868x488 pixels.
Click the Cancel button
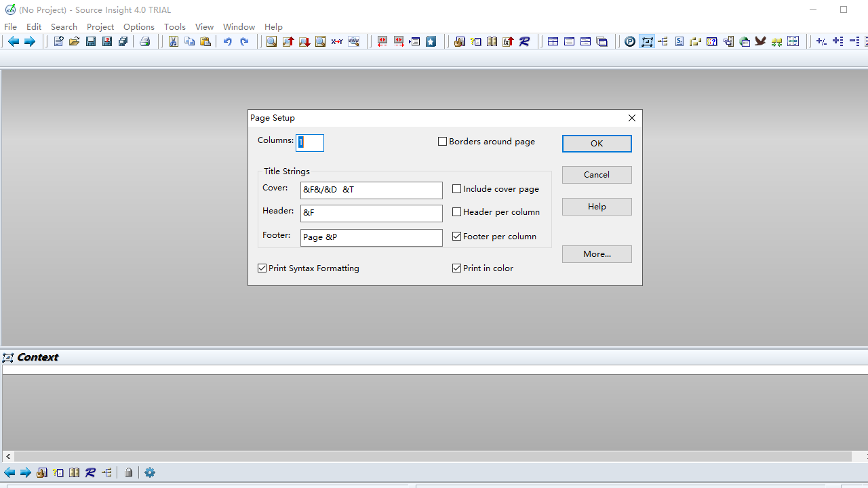tap(597, 175)
